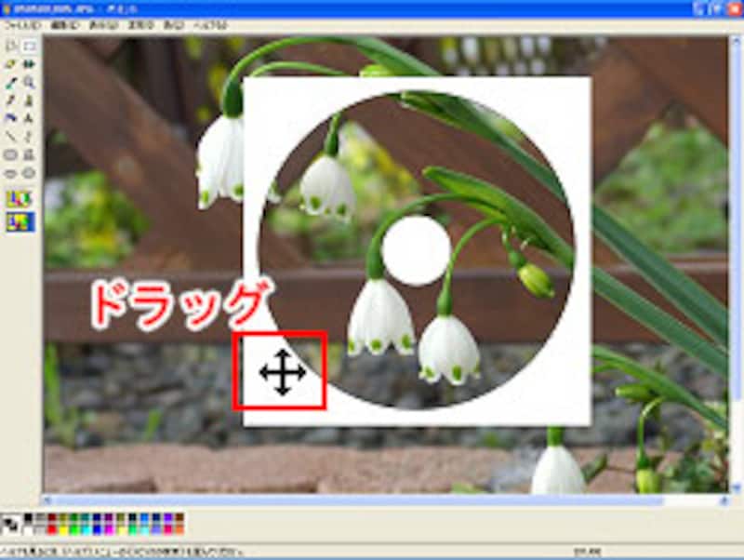744x560 pixels.
Task: Select the Rectangle shape tool
Action: pos(10,154)
